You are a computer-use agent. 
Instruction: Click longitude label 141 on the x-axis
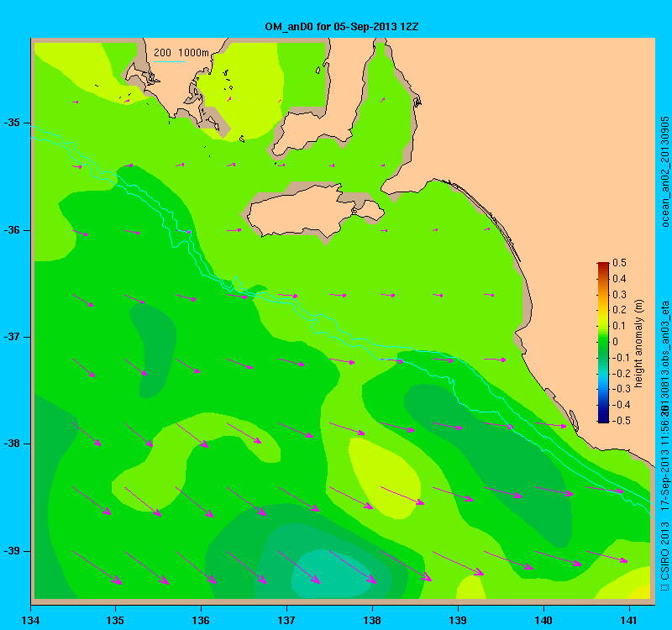(x=628, y=620)
